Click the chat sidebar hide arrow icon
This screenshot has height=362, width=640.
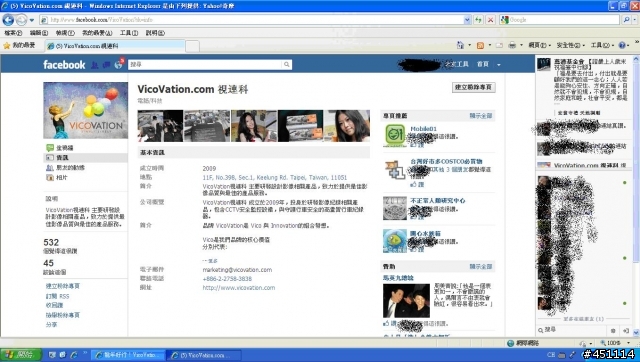(626, 331)
